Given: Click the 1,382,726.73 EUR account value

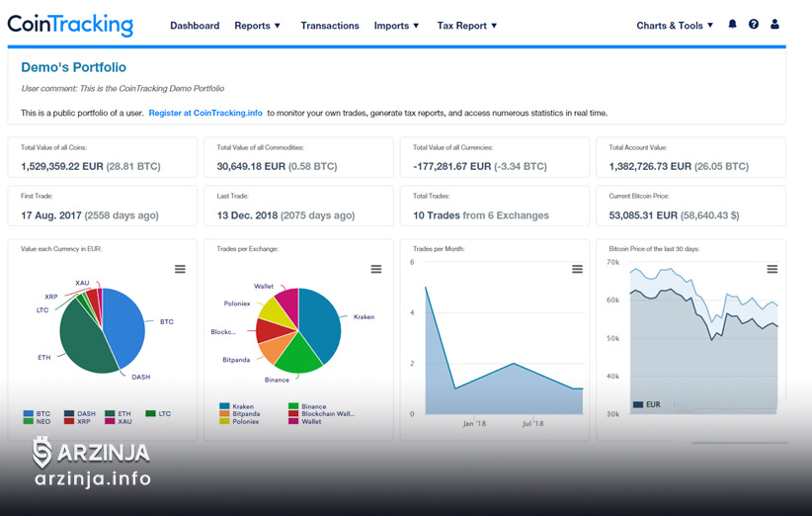Looking at the screenshot, I should tap(650, 166).
